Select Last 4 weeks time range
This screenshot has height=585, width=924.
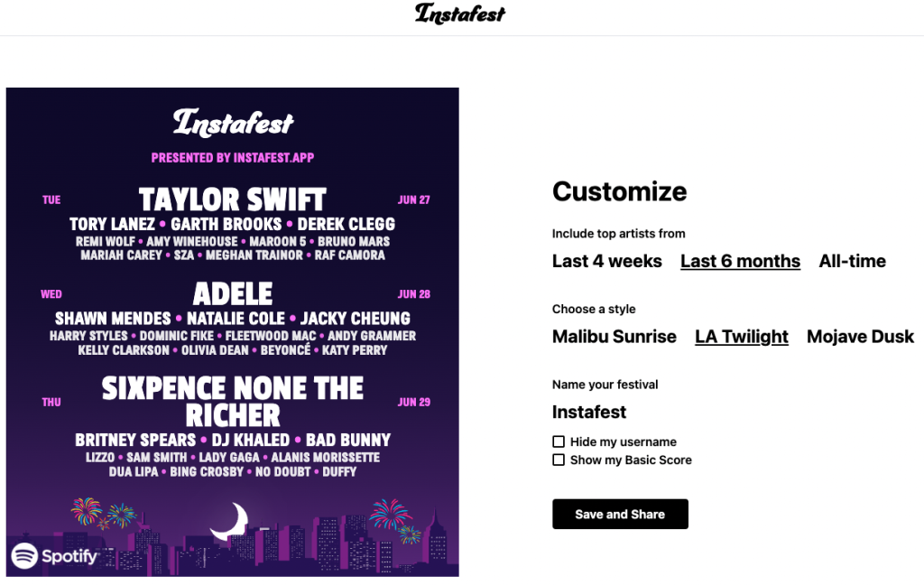click(606, 261)
